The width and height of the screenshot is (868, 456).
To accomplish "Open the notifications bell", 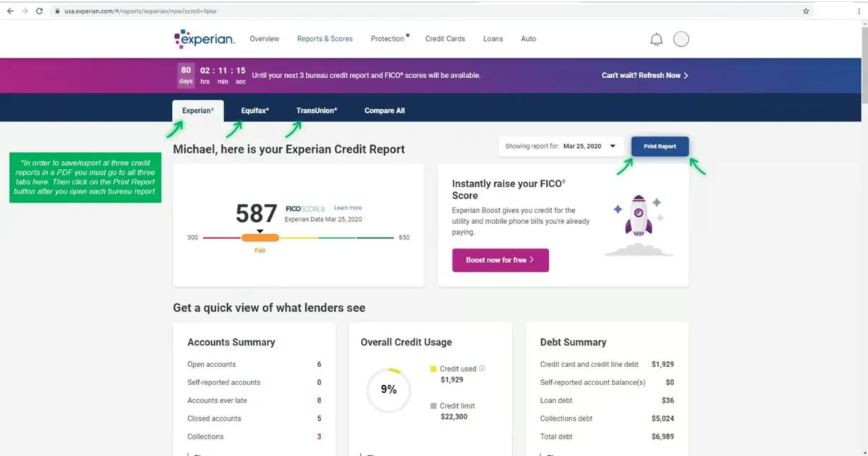I will pos(656,39).
